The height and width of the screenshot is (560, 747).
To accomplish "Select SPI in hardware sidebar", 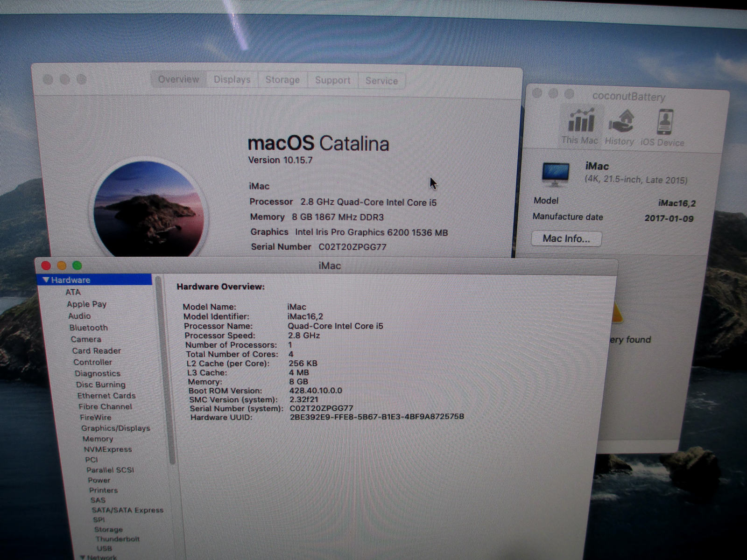I will click(99, 520).
